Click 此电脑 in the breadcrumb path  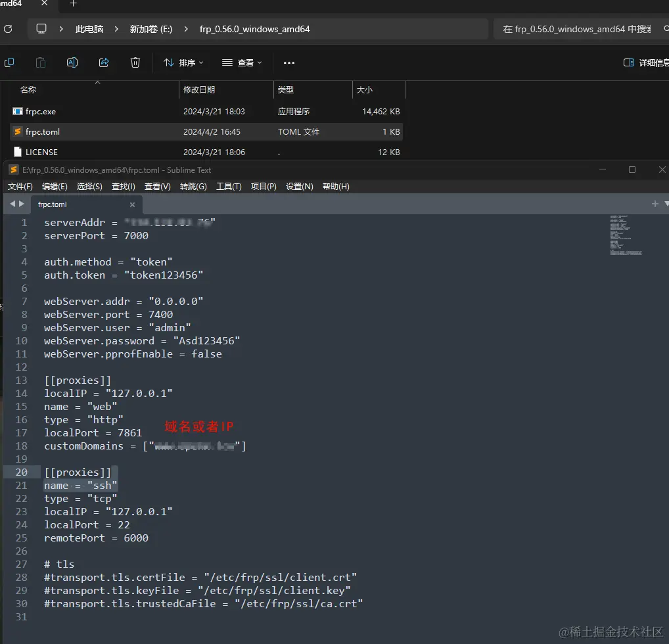tap(89, 29)
